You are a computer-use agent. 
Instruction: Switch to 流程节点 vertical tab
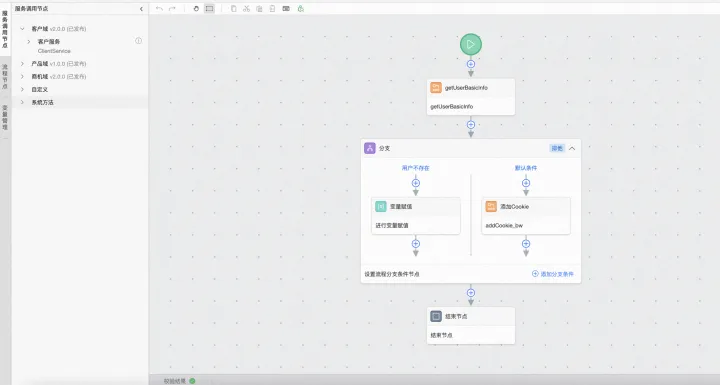5,77
